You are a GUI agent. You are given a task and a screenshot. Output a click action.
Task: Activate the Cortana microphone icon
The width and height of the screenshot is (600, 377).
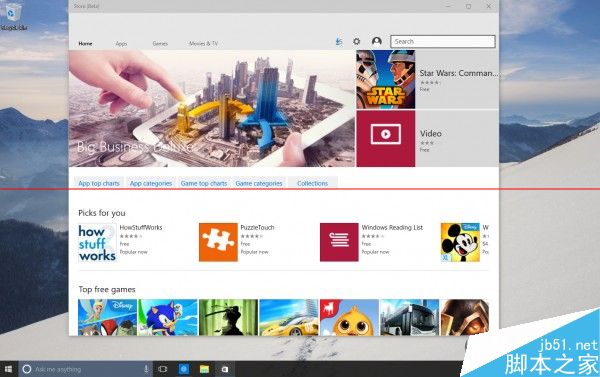pyautogui.click(x=146, y=369)
